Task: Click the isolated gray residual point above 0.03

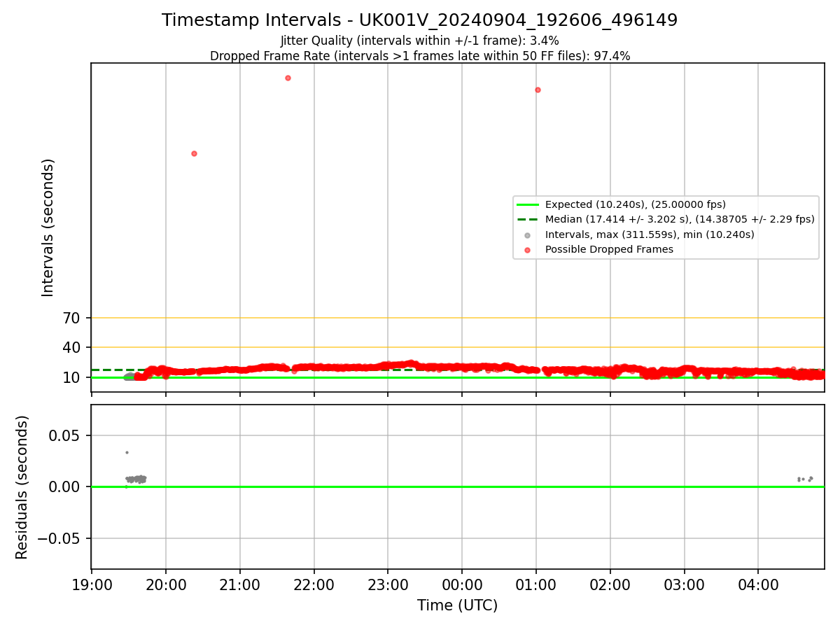Action: coord(127,452)
